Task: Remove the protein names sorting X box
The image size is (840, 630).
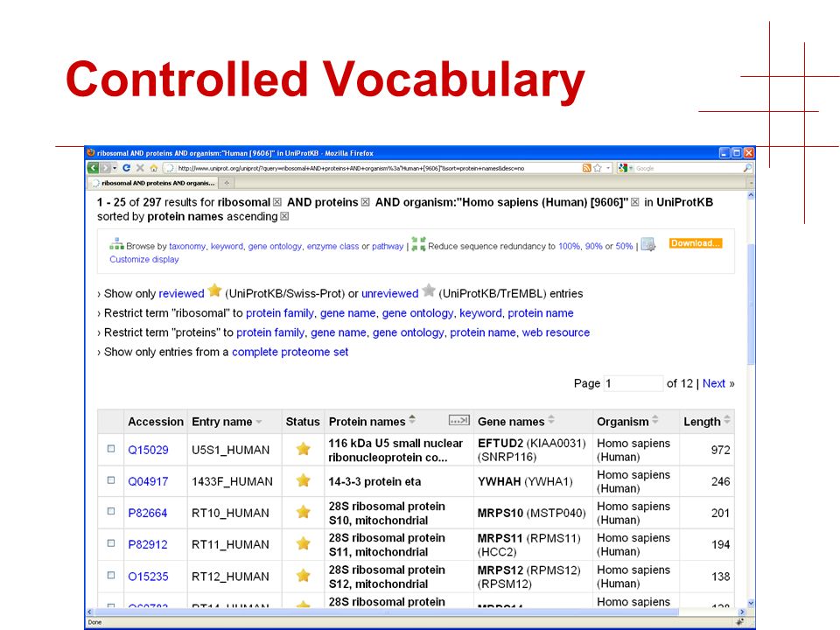Action: (x=284, y=216)
